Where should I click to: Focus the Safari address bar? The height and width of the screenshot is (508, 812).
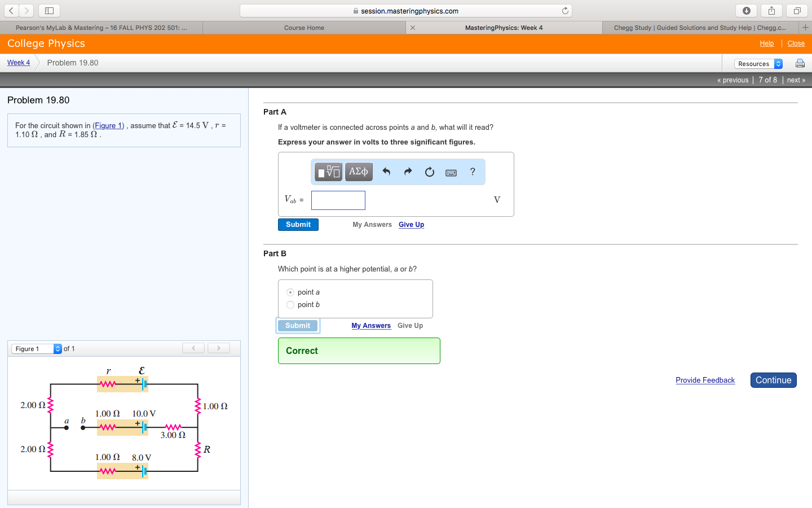405,11
